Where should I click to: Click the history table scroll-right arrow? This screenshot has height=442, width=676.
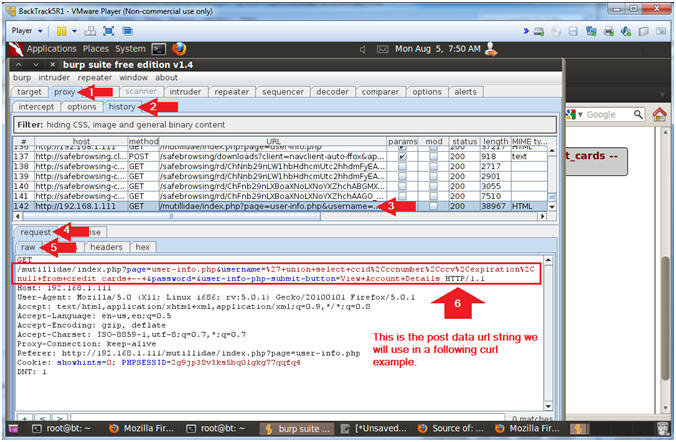coord(543,216)
